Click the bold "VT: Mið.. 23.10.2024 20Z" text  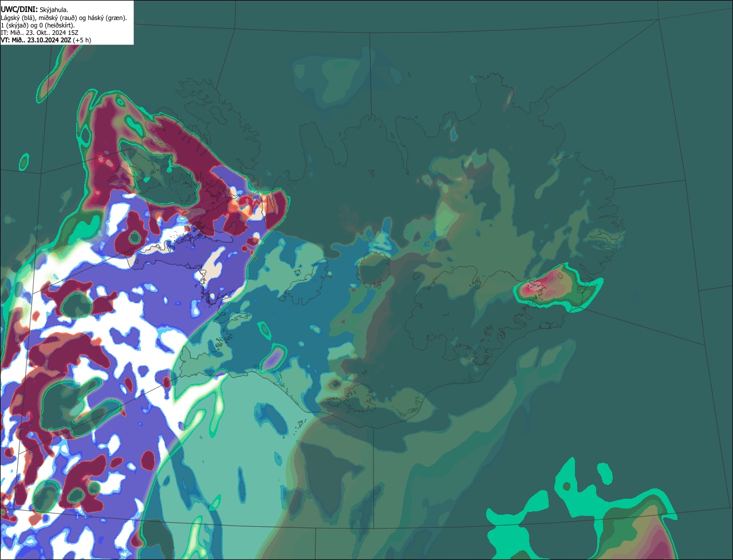(36, 41)
